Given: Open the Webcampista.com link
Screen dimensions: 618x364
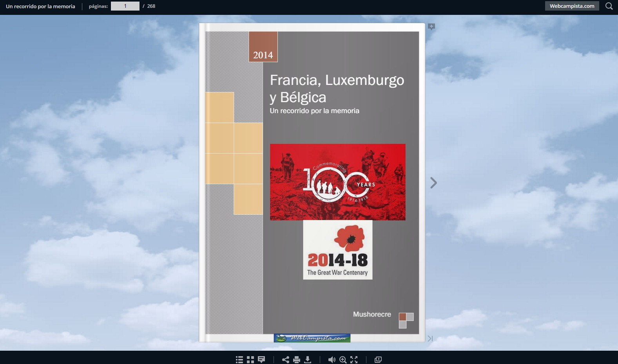Looking at the screenshot, I should click(572, 6).
